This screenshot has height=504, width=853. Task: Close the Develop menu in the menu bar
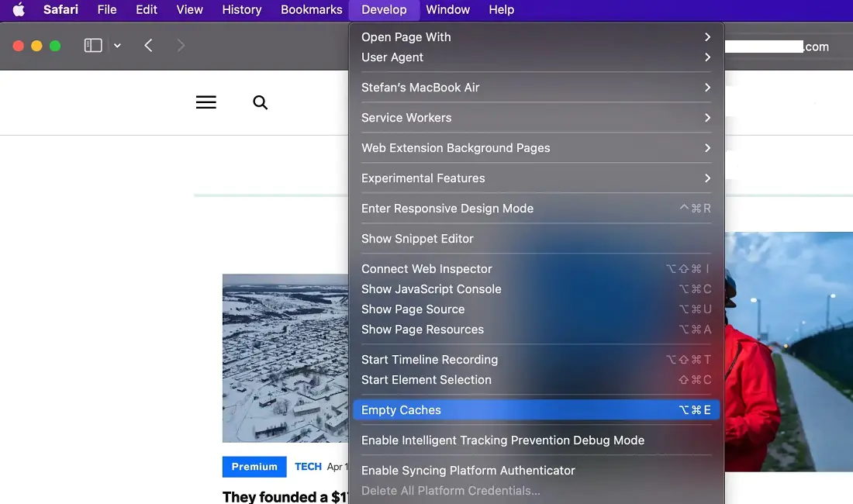384,10
